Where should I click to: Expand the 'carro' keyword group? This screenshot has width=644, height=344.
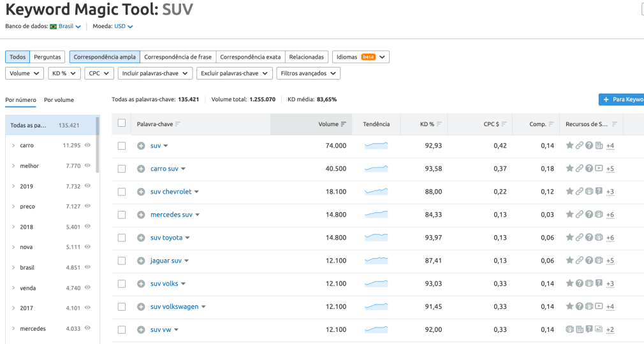[13, 145]
